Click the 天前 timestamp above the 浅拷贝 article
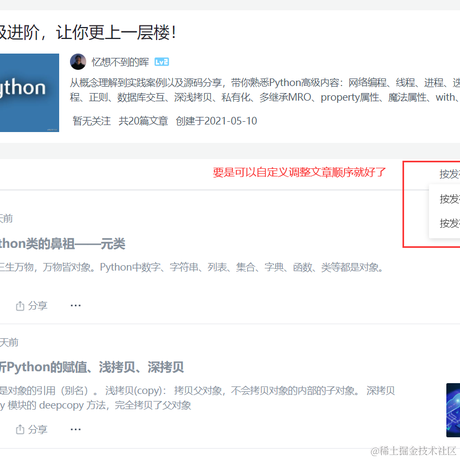Viewport: 460px width, 460px height. tap(9, 342)
